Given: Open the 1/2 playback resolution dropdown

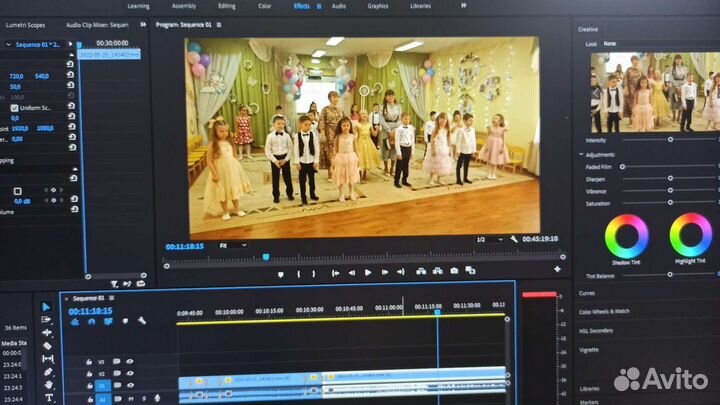Looking at the screenshot, I should pyautogui.click(x=486, y=240).
